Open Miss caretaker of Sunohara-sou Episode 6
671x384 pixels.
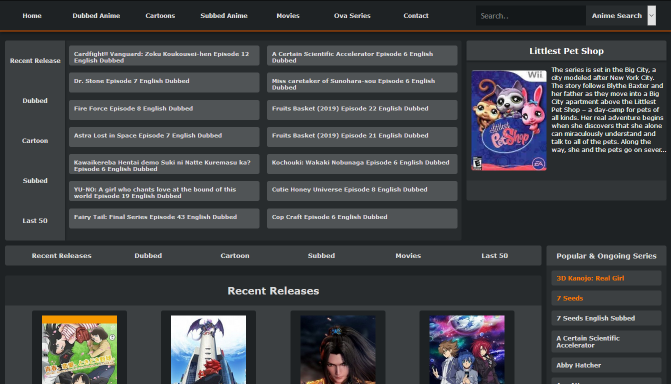pyautogui.click(x=362, y=83)
